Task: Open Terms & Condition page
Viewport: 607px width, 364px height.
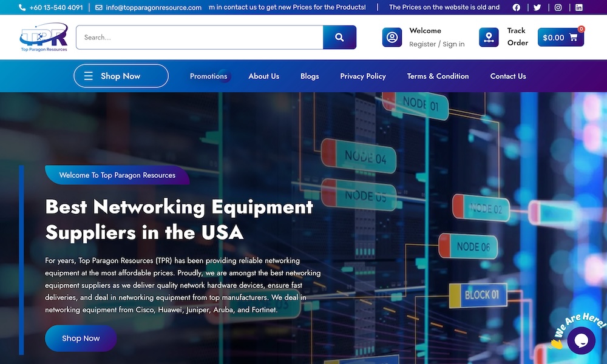Action: (438, 76)
